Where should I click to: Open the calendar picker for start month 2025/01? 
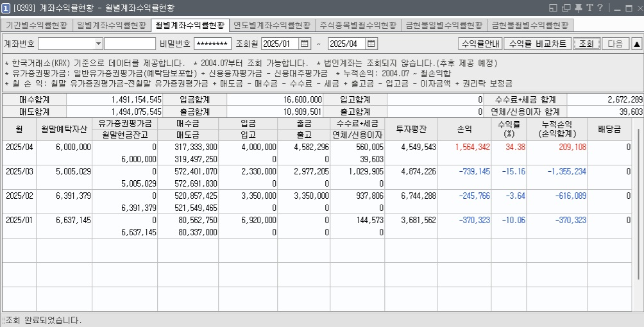(x=305, y=44)
